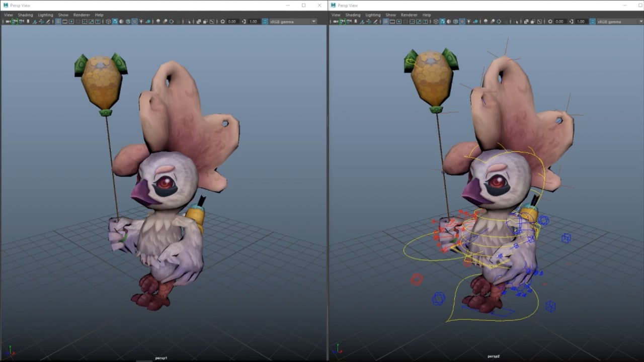
Task: Open the sRGB gamma dropdown in right panel
Action: pyautogui.click(x=620, y=22)
